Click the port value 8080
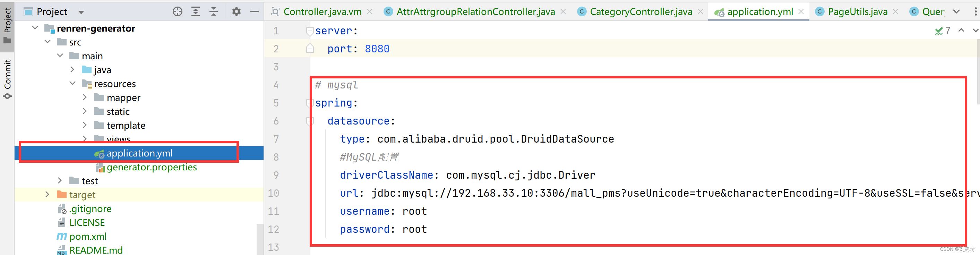This screenshot has width=980, height=255. pyautogui.click(x=377, y=49)
